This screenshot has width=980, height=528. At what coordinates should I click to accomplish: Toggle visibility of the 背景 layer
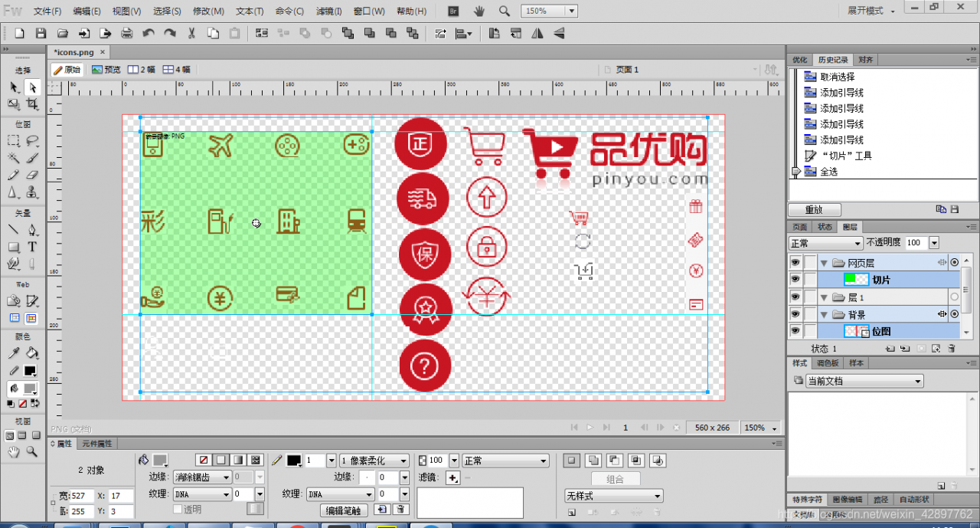pyautogui.click(x=795, y=313)
